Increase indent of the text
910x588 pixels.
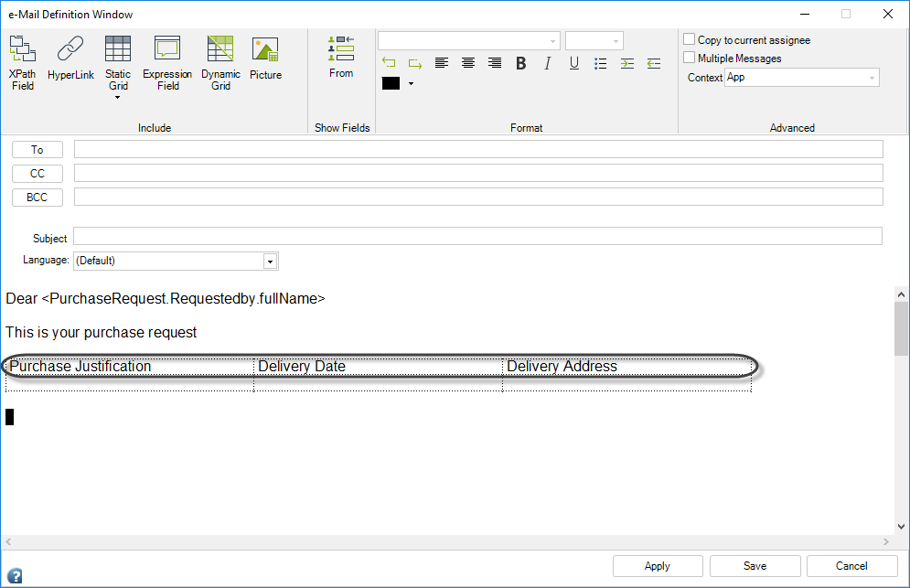point(627,63)
